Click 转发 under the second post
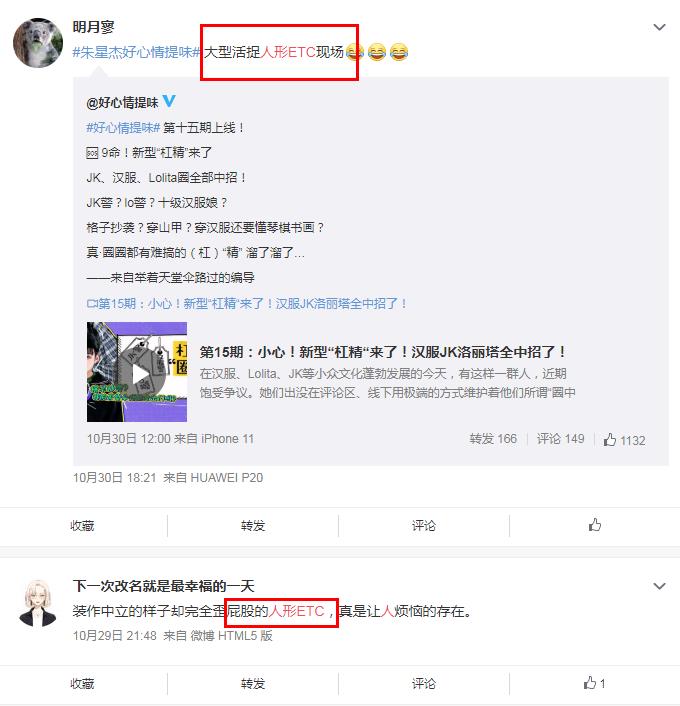Screen dimensions: 680x706 (x=253, y=683)
